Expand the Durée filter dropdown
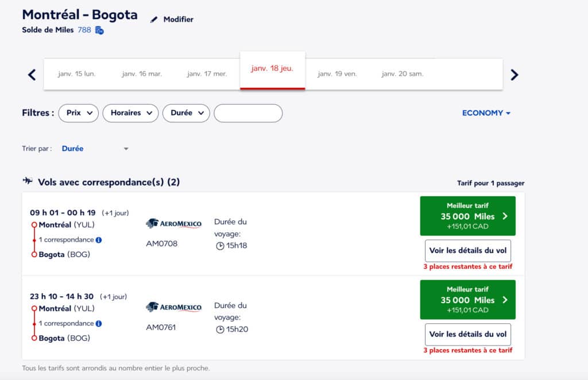The height and width of the screenshot is (380, 588). click(x=186, y=113)
